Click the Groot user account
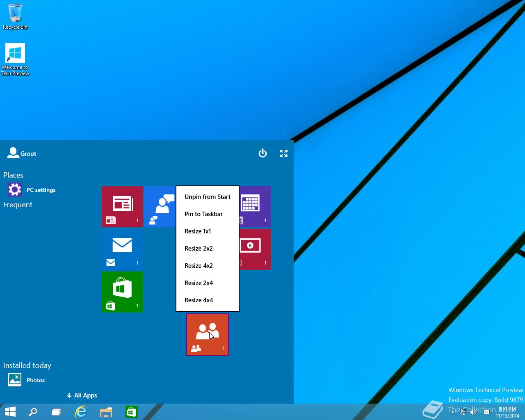525x420 pixels. coord(22,153)
